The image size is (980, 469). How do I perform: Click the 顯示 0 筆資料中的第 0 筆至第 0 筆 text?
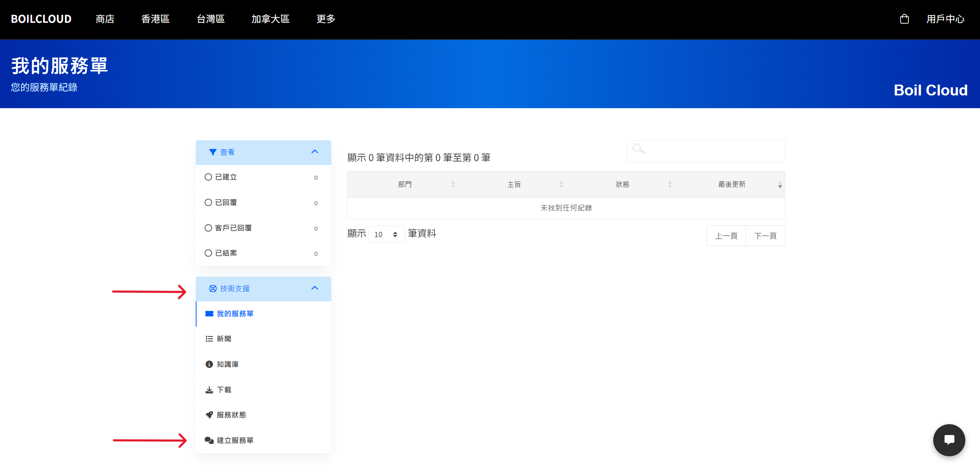[419, 158]
